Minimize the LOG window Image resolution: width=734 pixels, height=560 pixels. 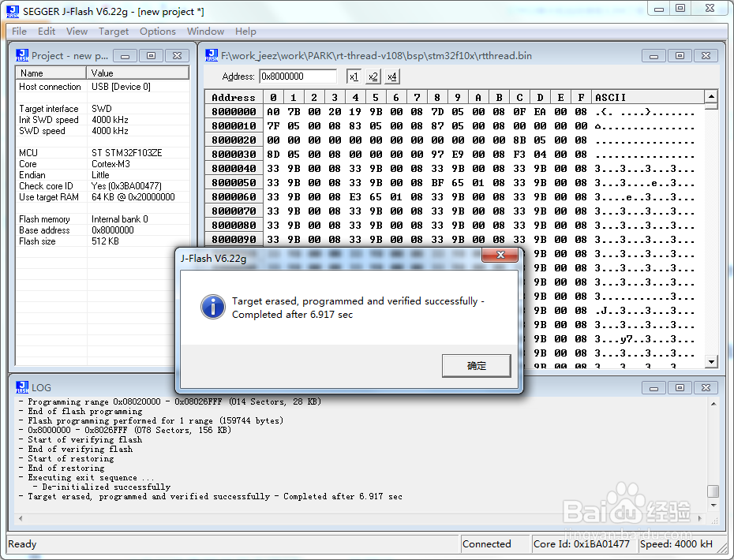pos(654,388)
